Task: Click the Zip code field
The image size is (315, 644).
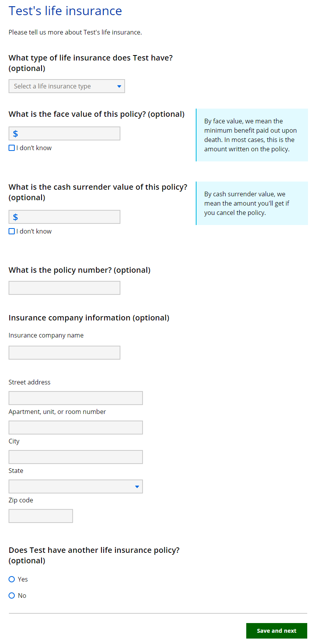Action: pos(41,516)
